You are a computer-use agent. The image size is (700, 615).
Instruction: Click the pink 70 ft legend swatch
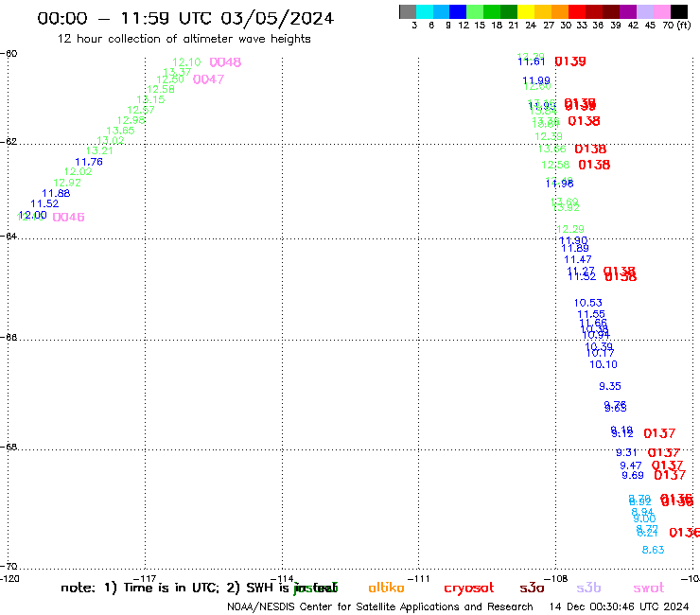click(x=661, y=11)
